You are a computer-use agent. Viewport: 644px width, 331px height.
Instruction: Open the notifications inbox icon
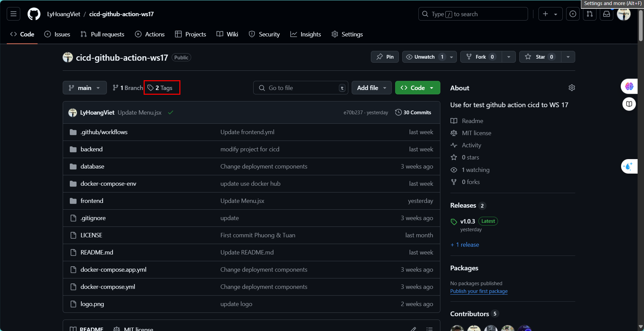coord(606,14)
